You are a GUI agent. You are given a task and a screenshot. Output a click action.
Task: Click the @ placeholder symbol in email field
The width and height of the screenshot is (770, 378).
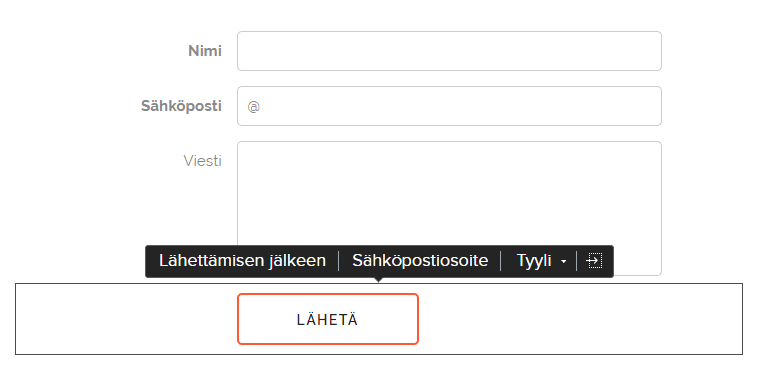tap(253, 107)
